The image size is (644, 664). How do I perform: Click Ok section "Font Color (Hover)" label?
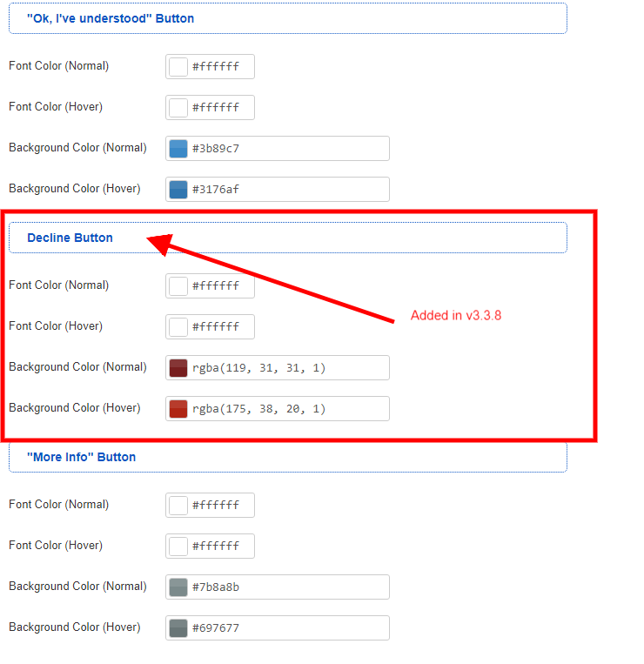(x=56, y=107)
